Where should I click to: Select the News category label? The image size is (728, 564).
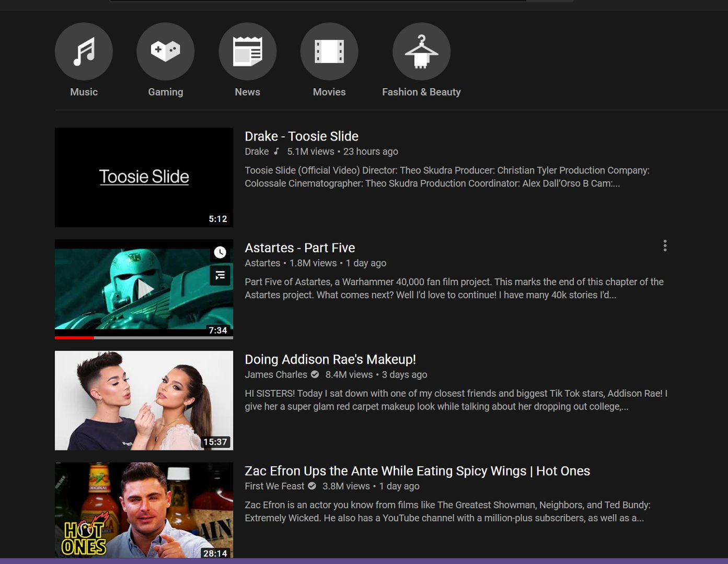click(x=248, y=92)
